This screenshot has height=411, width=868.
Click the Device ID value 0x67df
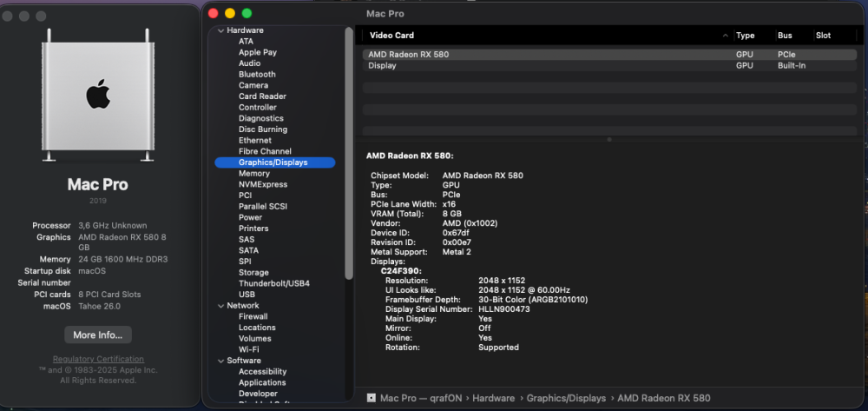[x=457, y=233]
